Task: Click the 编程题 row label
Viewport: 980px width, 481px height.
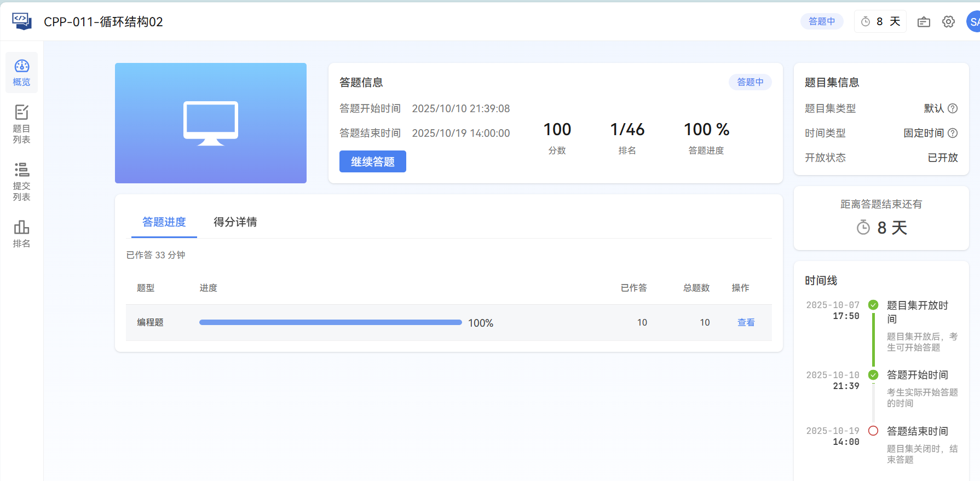Action: tap(151, 322)
